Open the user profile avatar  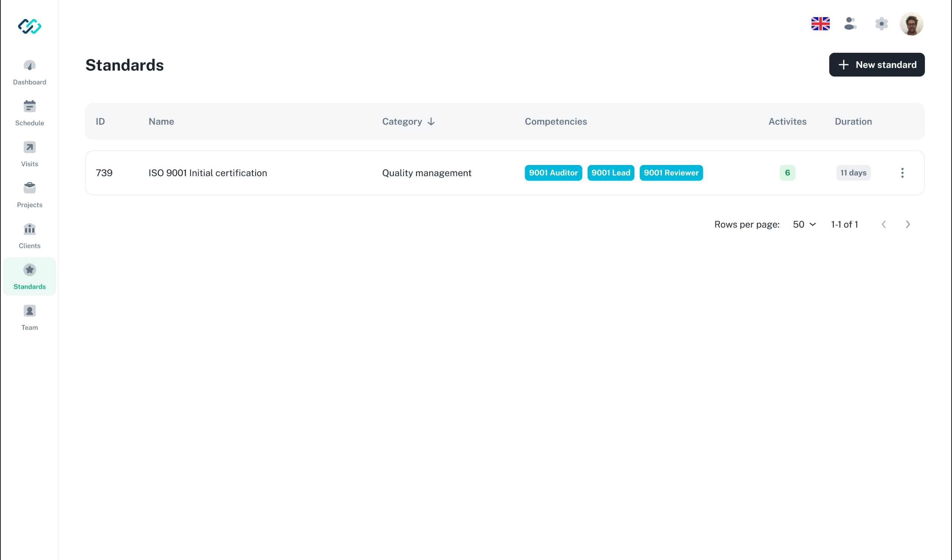tap(911, 24)
